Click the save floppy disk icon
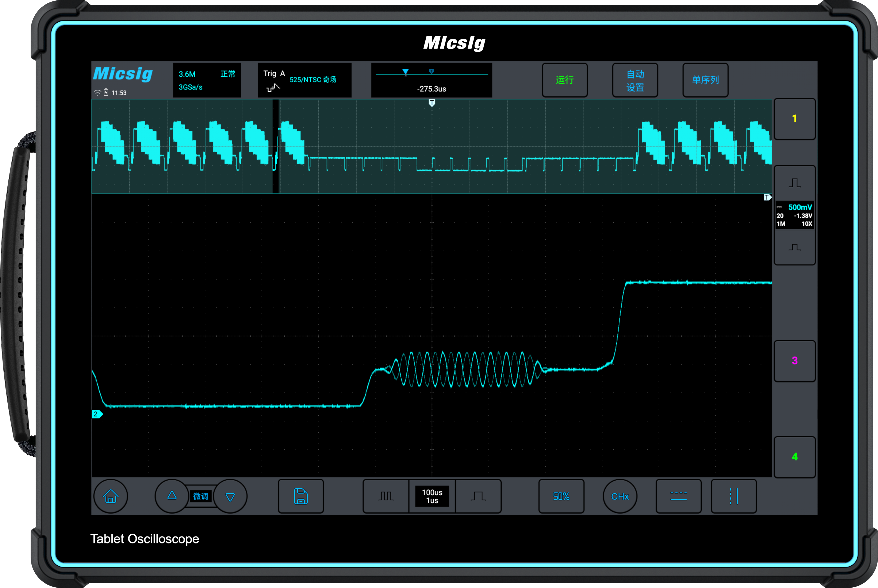Screen dimensions: 878x588 [x=301, y=496]
